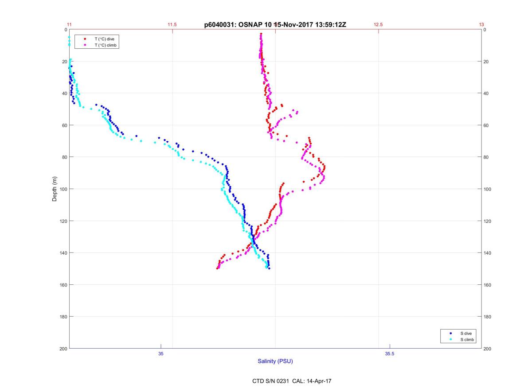532x392 pixels.
Task: Click depth tick 80 on the left axis
Action: (x=64, y=157)
